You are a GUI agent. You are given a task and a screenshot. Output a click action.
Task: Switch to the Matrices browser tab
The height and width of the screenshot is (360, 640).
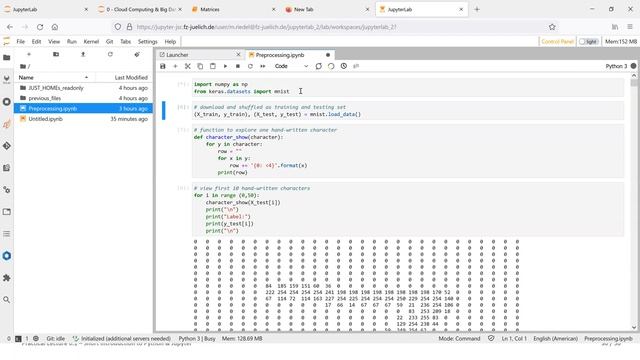coord(233,9)
